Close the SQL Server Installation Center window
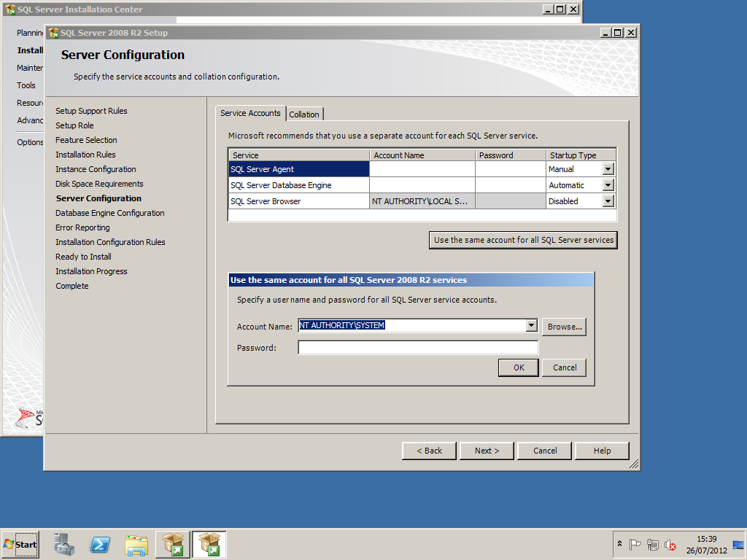Image resolution: width=747 pixels, height=560 pixels. tap(573, 9)
